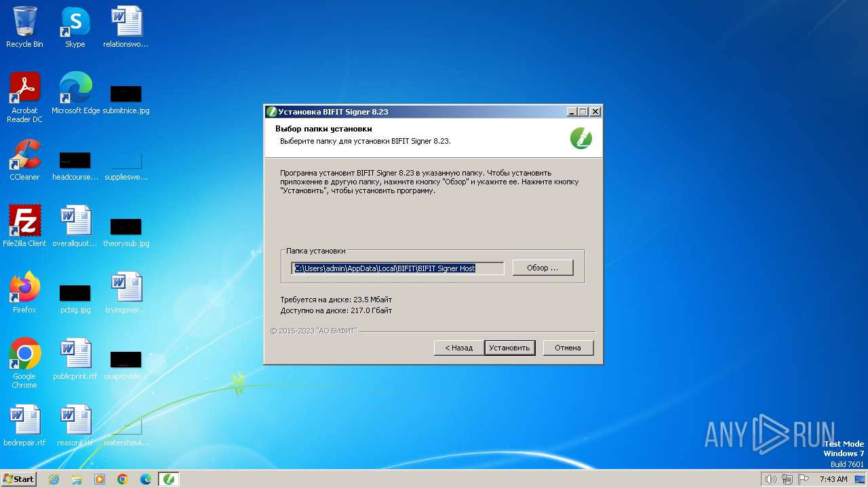Screen dimensions: 868x488
Task: Launch CCleaner desktop shortcut
Action: point(24,160)
